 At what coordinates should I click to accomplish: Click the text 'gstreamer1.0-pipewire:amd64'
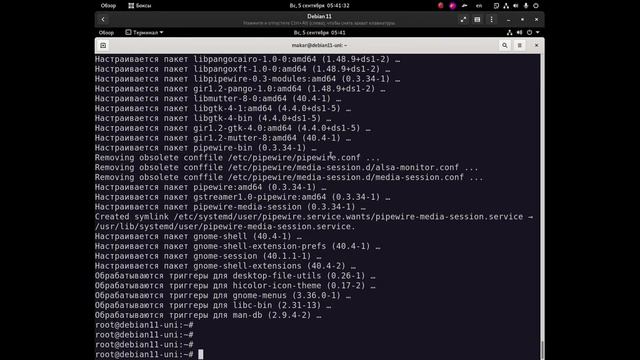(260, 197)
